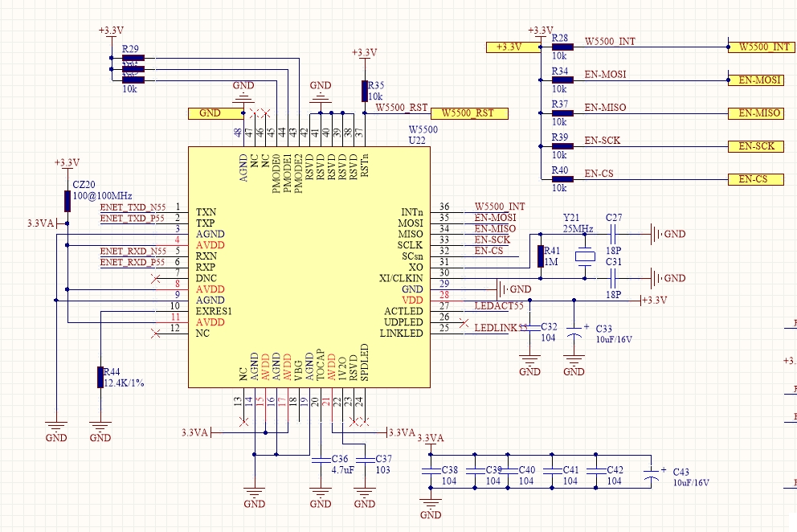The height and width of the screenshot is (532, 797).
Task: Click resistor R35 pull-up symbol
Action: coord(365,91)
